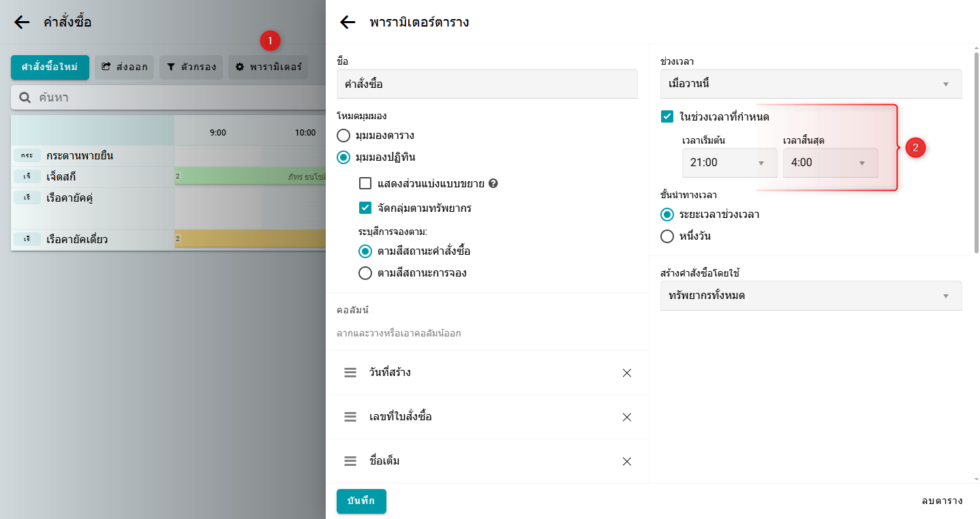Remove the ชื่อเต็ม column with X
Screen dimensions: 980x519
pos(627,461)
